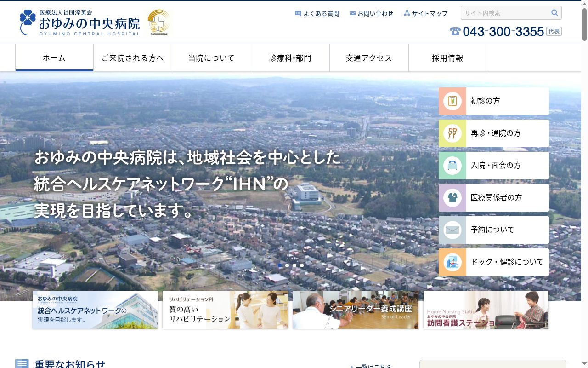Click the 予約について button label
Viewport: 588px width, 368px height.
tap(492, 230)
